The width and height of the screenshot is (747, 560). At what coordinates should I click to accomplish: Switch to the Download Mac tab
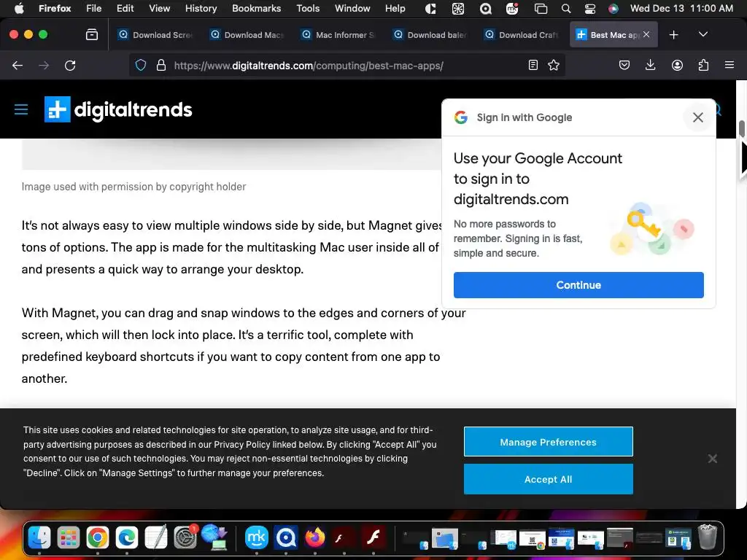(x=247, y=34)
